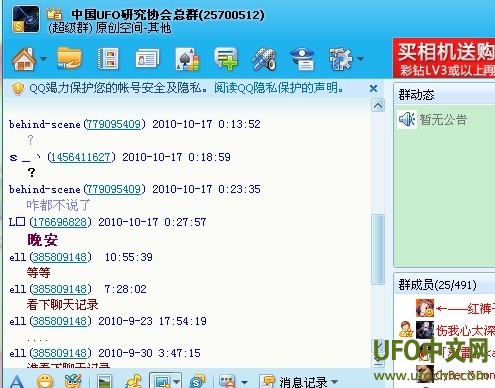Image resolution: width=495 pixels, height=388 pixels.
Task: Open QQ number 385809148 at 10:55:39
Action: point(60,257)
